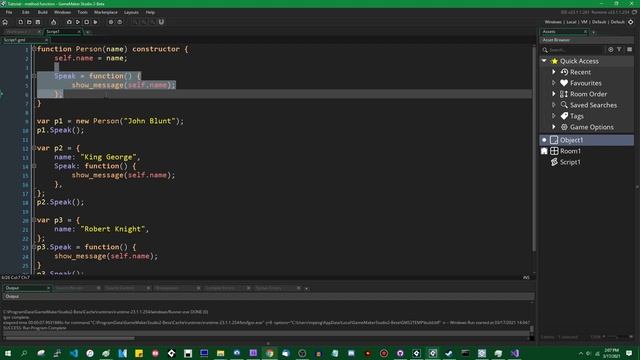Select Room1 in Asset Browser
The image size is (640, 360).
[x=587, y=151]
